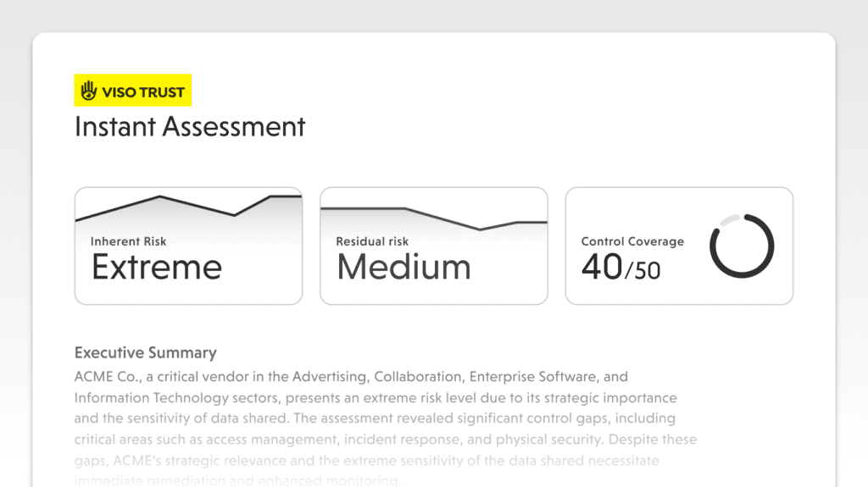Image resolution: width=868 pixels, height=487 pixels.
Task: Click the "Control Coverage" label
Action: 632,241
